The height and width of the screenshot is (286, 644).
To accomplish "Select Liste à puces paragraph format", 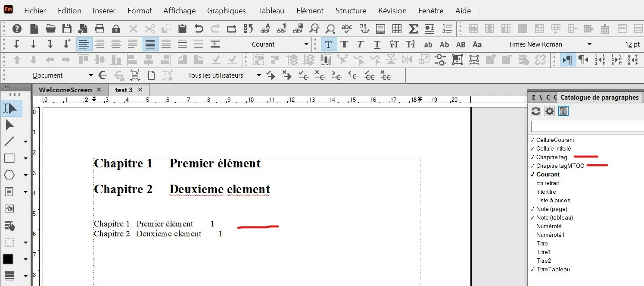I will 553,200.
